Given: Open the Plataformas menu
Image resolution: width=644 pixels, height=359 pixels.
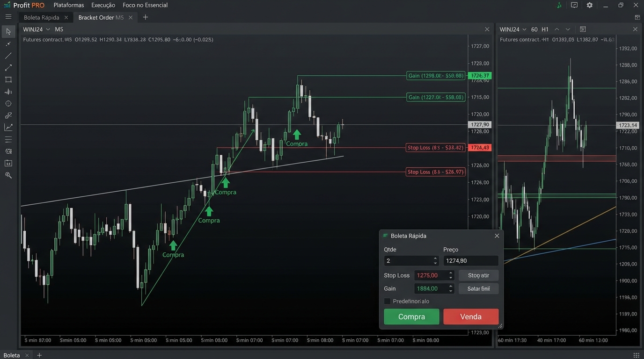Looking at the screenshot, I should (x=69, y=5).
